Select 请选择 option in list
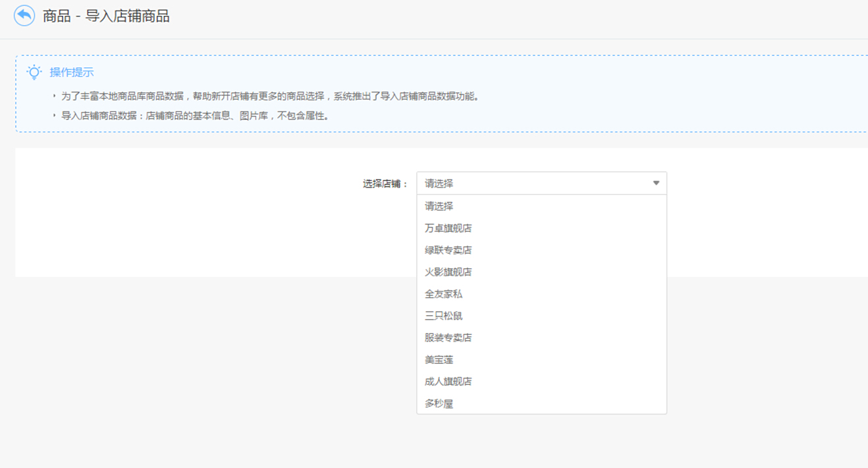The width and height of the screenshot is (868, 468). point(541,206)
